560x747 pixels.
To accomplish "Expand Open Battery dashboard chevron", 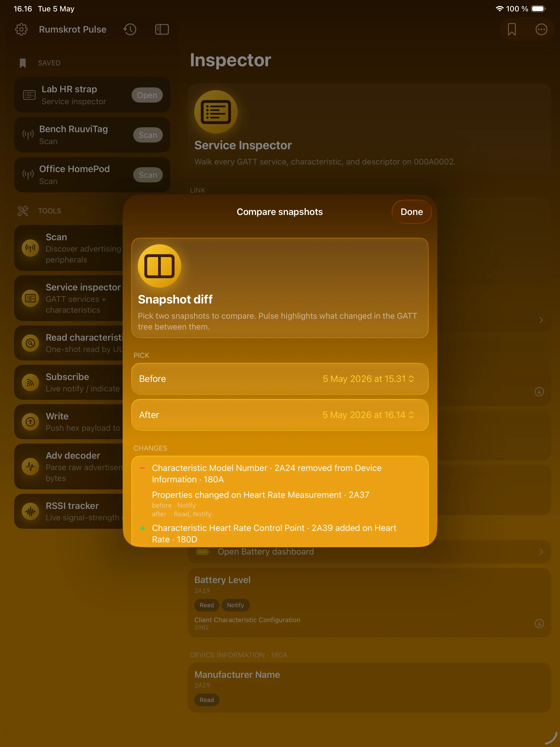I will [541, 552].
